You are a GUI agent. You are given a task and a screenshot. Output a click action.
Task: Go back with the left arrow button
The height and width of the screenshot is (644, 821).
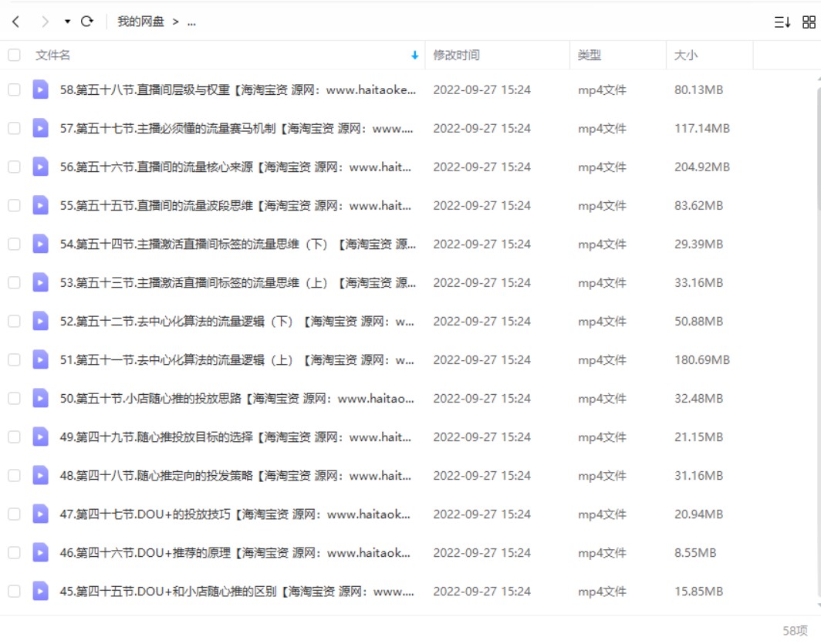click(x=15, y=22)
